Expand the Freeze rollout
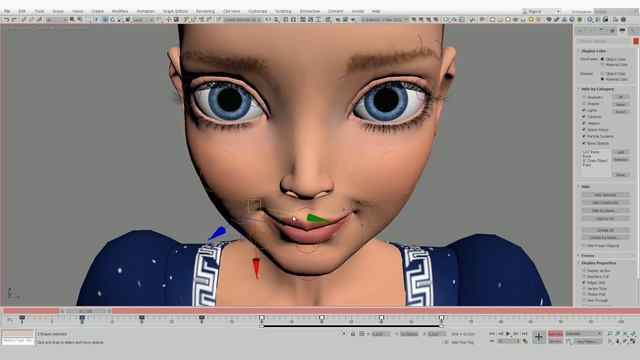 tap(588, 256)
